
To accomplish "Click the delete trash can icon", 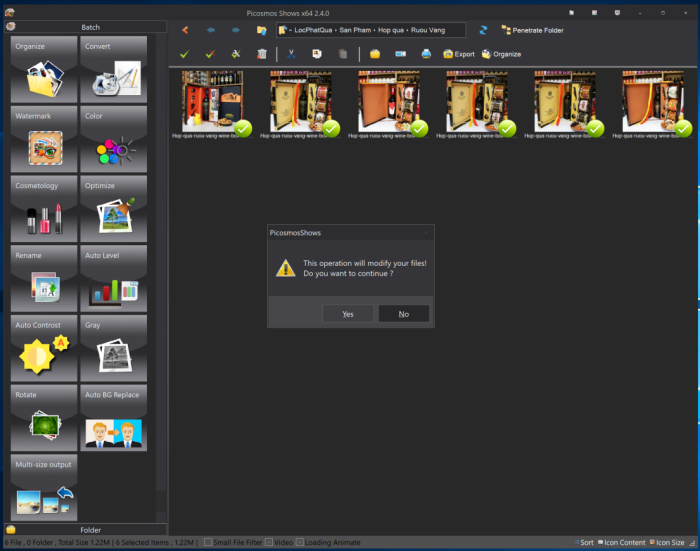I will point(262,54).
